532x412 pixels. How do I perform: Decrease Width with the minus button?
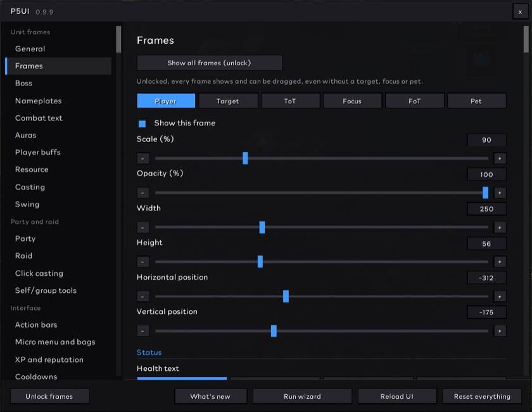tap(143, 227)
